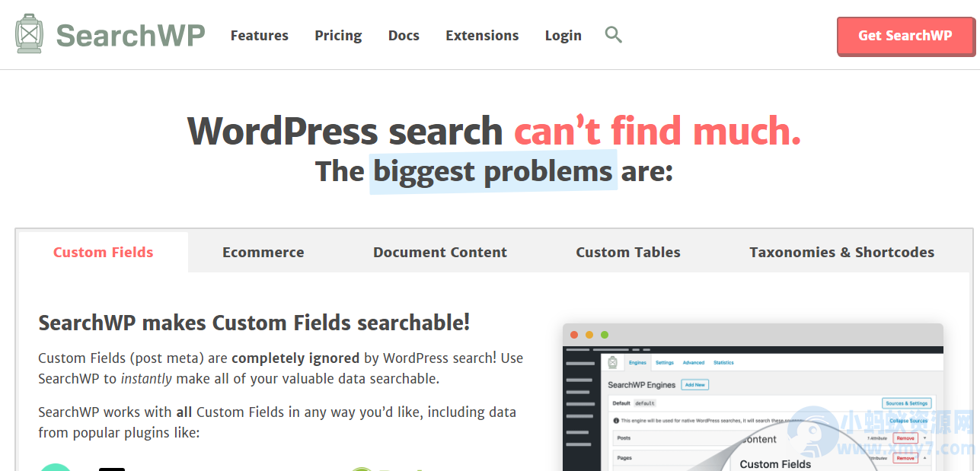Open the Custom Tables tab
Image resolution: width=980 pixels, height=471 pixels.
coord(628,252)
